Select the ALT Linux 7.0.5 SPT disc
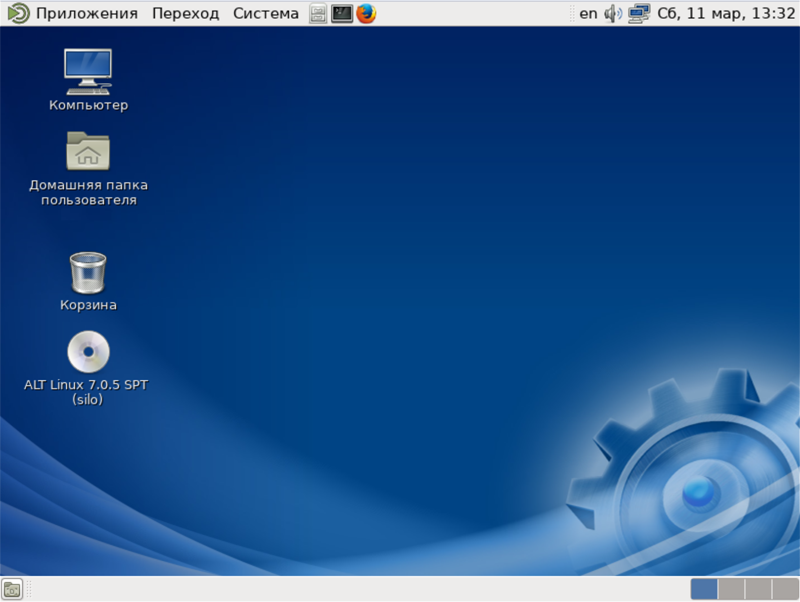 pos(88,352)
